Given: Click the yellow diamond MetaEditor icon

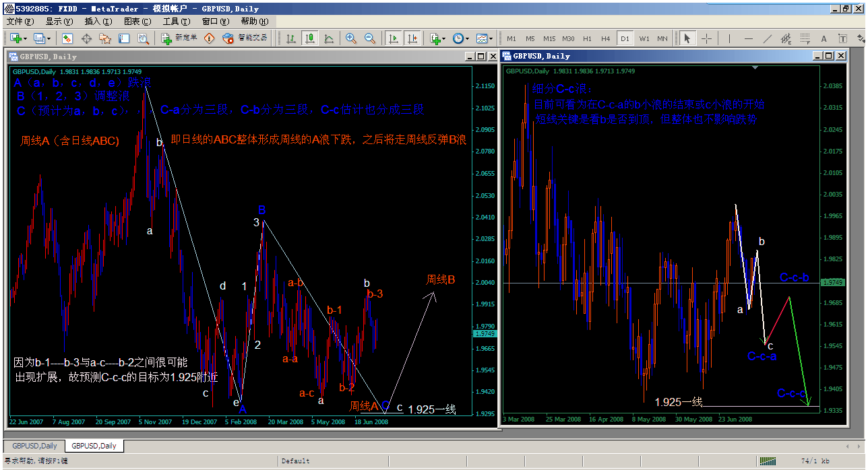Looking at the screenshot, I should click(x=210, y=38).
